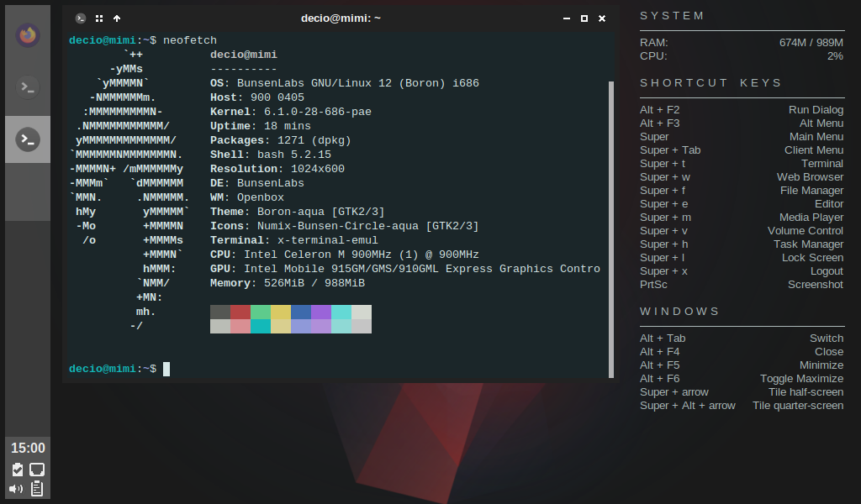Click the volume speaker tray icon
This screenshot has width=861, height=504.
pyautogui.click(x=16, y=489)
